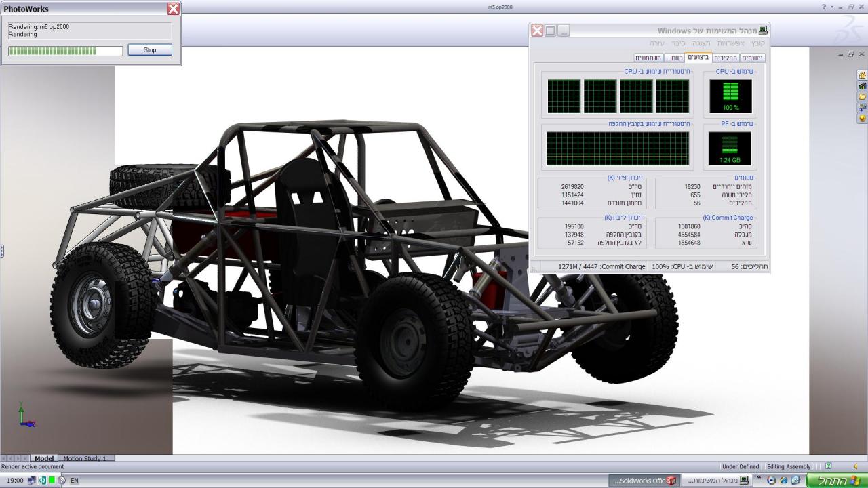Stop the PhotoWorks rendering
This screenshot has width=868, height=488.
(150, 50)
